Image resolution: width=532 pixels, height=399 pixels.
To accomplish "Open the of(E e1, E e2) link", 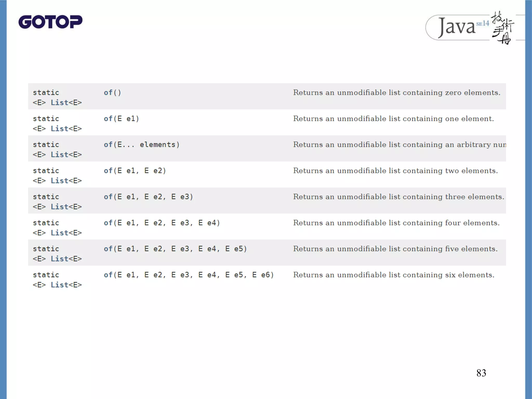I will point(108,171).
